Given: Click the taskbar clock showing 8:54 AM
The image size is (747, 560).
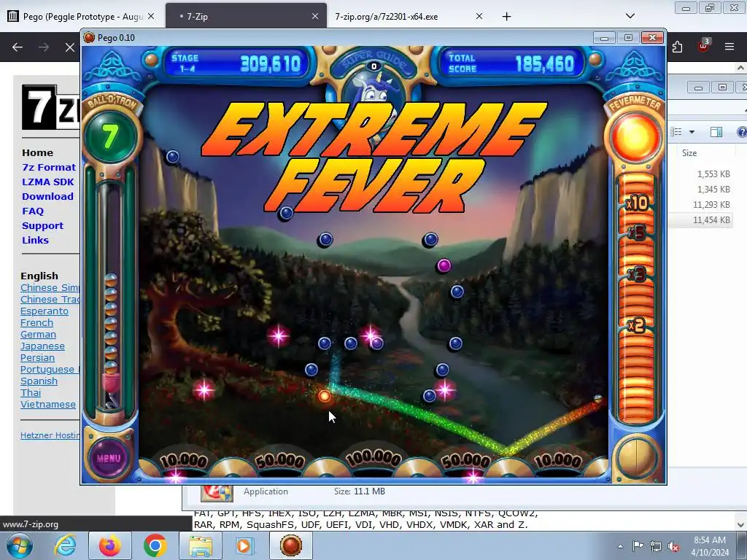Looking at the screenshot, I should coord(710,546).
